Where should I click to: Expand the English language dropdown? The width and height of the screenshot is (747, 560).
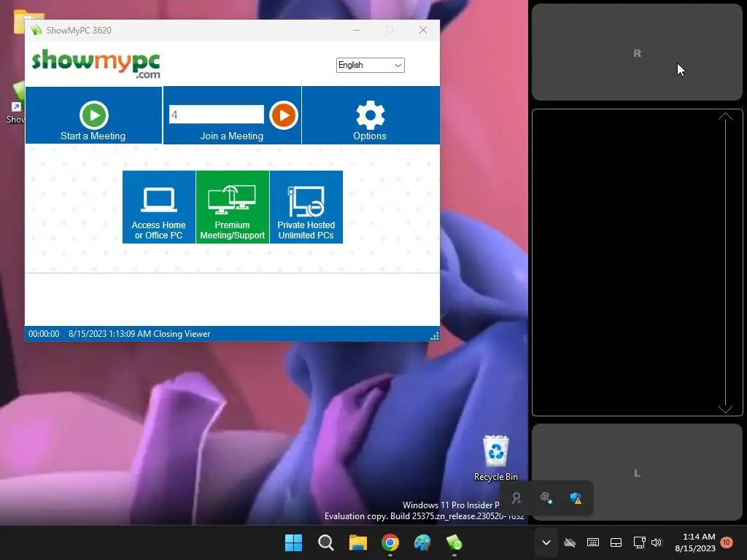pos(370,65)
